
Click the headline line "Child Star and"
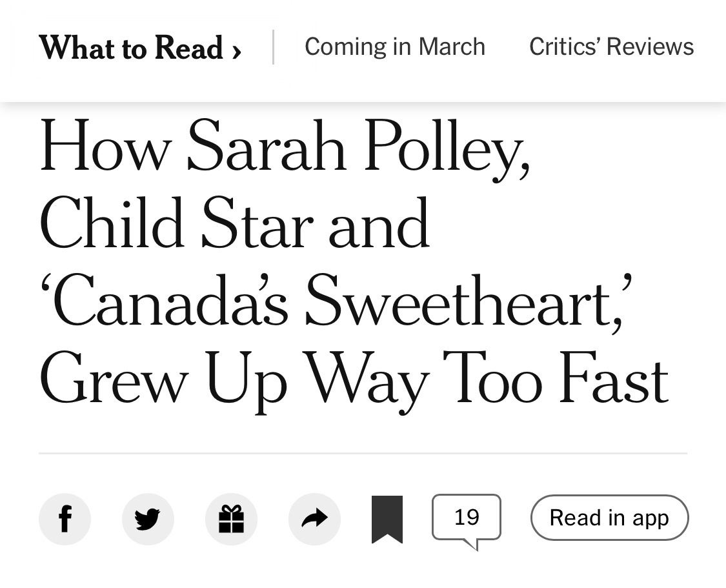234,223
